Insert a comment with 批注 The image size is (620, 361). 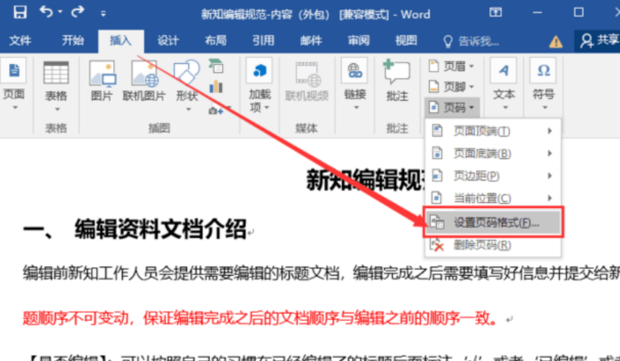397,80
